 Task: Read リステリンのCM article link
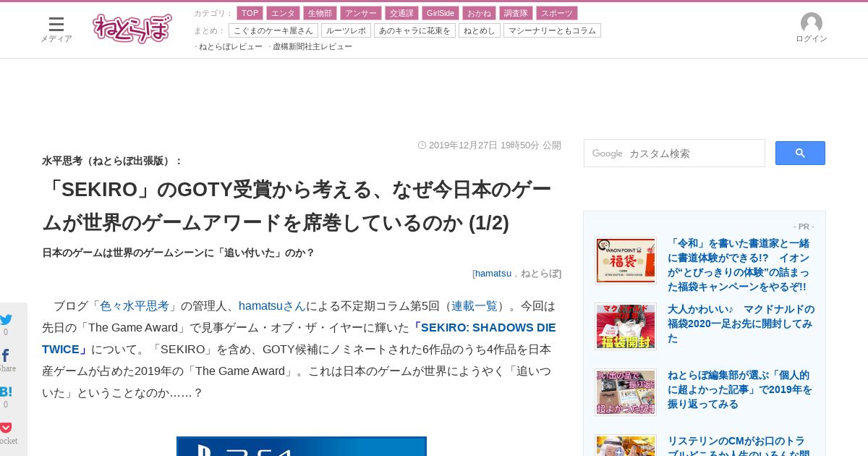739,445
